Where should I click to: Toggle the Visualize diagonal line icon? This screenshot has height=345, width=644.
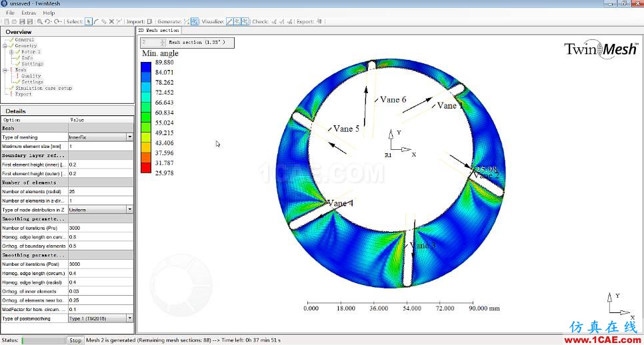229,21
